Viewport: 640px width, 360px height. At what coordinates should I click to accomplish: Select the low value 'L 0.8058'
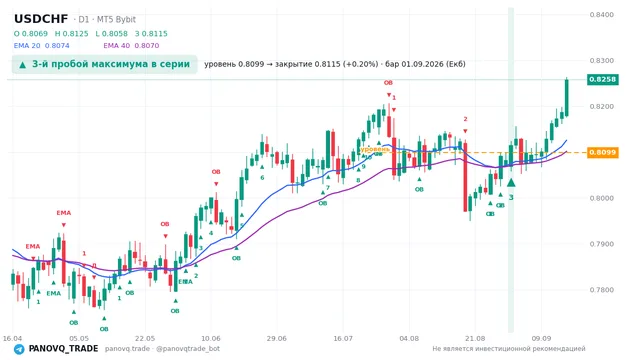coord(111,34)
